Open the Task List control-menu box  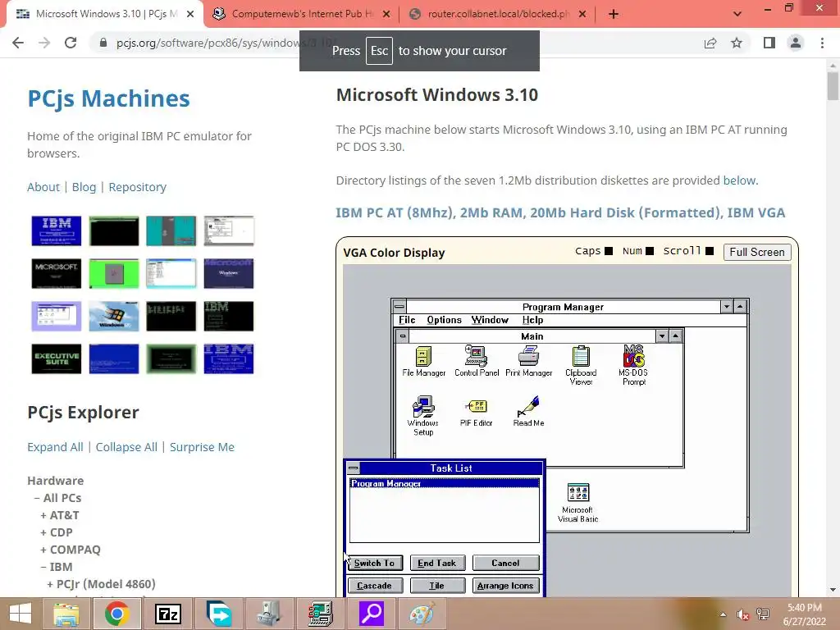(x=353, y=468)
